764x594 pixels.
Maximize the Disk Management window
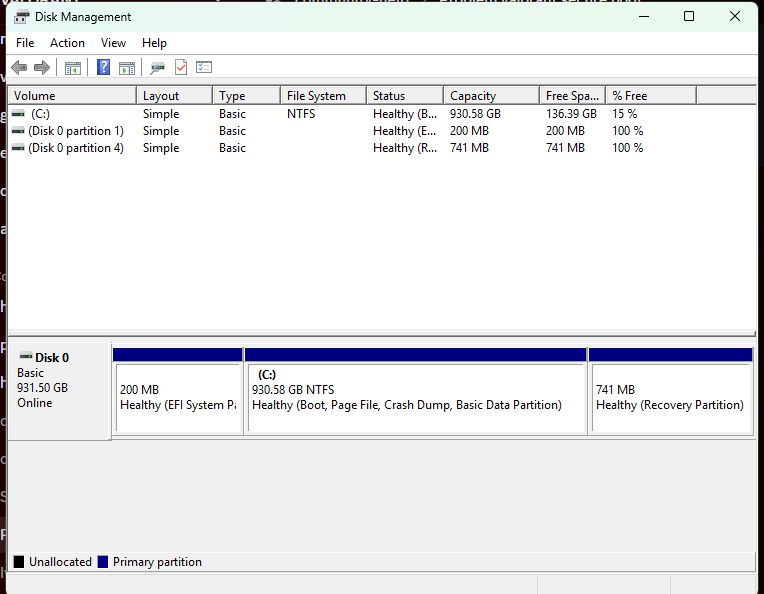[689, 17]
